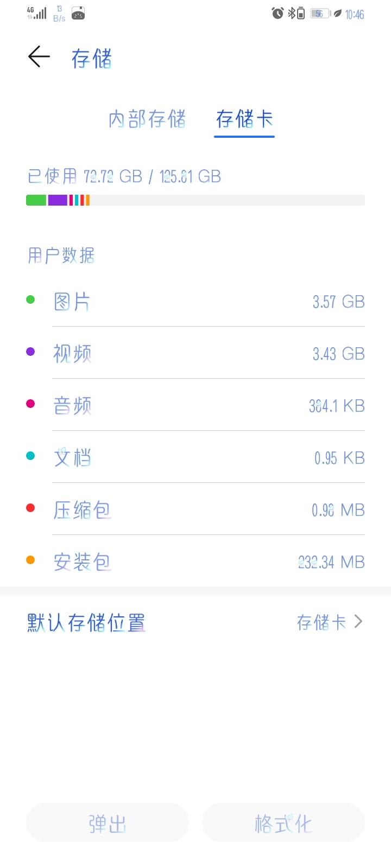Image resolution: width=391 pixels, height=868 pixels.
Task: Open the 安装包 storage category
Action: click(x=195, y=561)
